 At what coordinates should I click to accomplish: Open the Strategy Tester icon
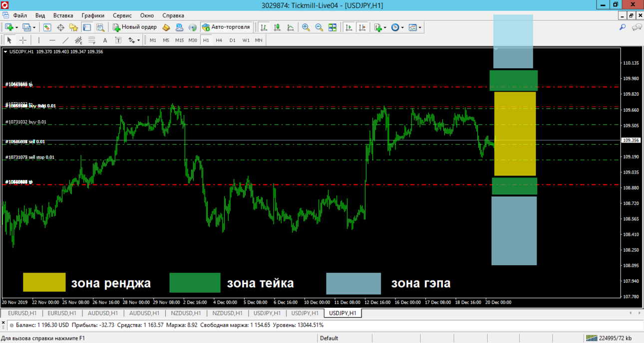100,27
